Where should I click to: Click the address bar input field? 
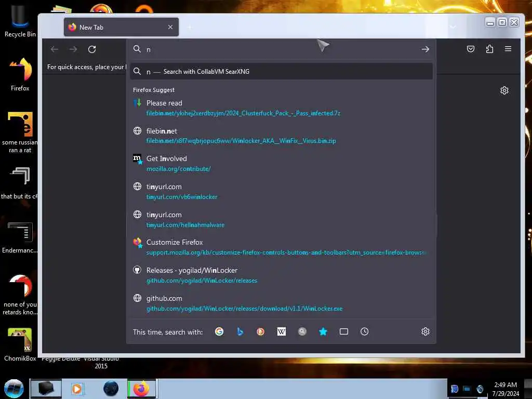[x=281, y=49]
